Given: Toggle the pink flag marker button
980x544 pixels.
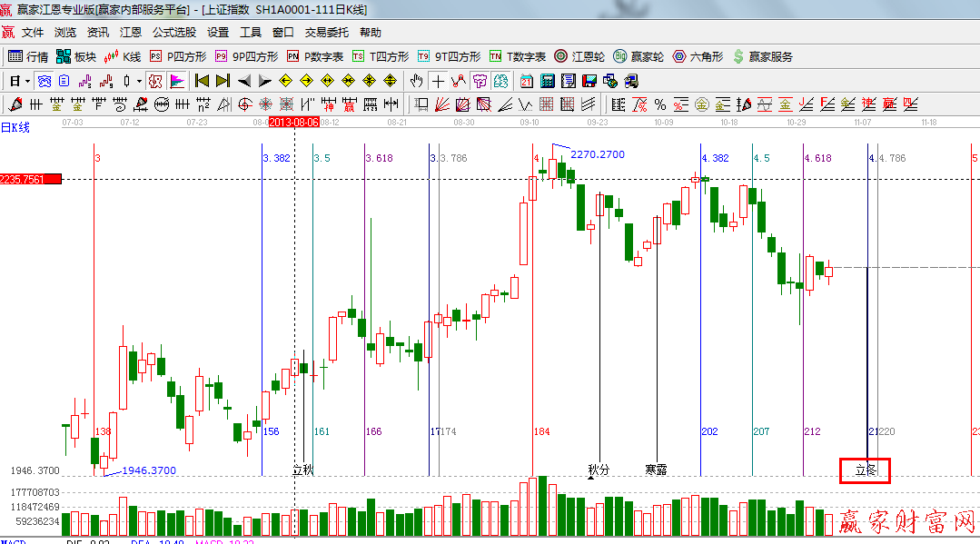Looking at the screenshot, I should pos(176,81).
